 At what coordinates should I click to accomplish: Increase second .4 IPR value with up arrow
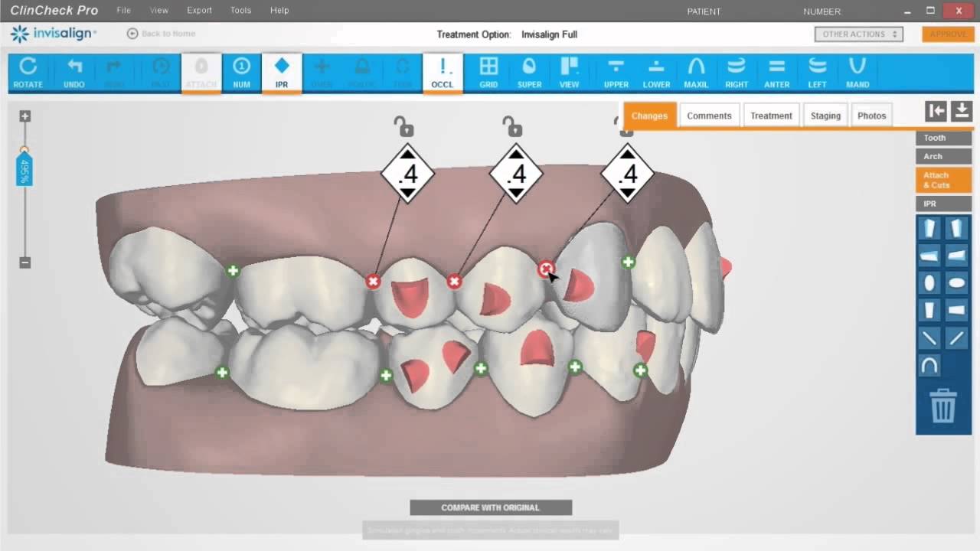coord(516,154)
